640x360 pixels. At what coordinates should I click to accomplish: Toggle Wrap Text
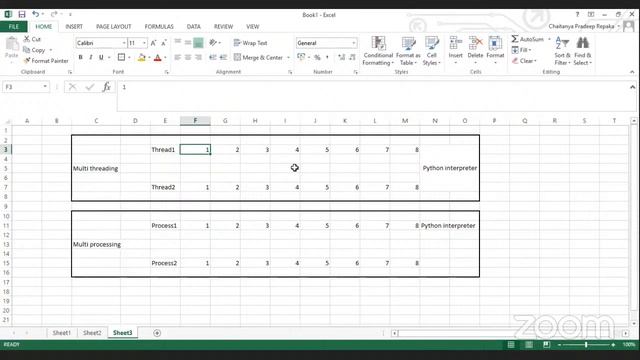click(250, 43)
